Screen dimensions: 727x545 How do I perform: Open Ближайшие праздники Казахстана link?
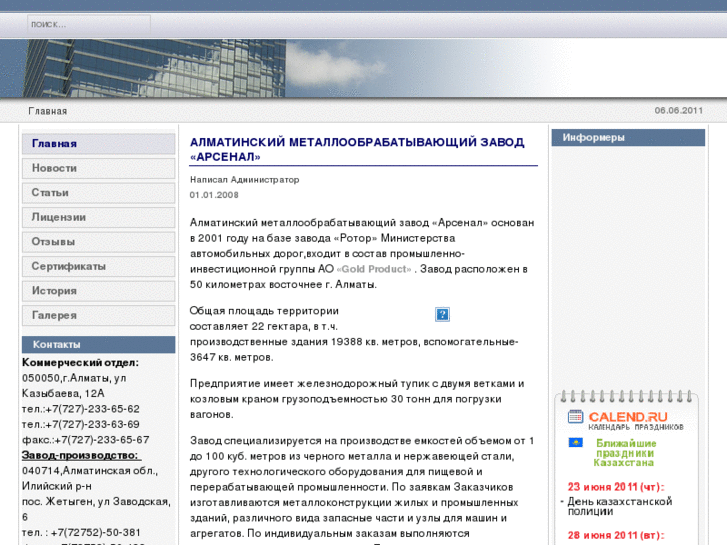[x=625, y=453]
